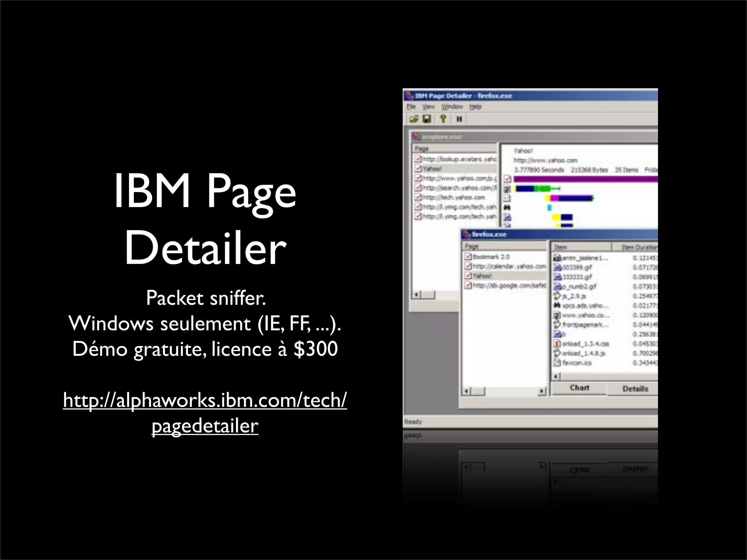Open the File menu
The height and width of the screenshot is (560, 747).
click(x=411, y=107)
